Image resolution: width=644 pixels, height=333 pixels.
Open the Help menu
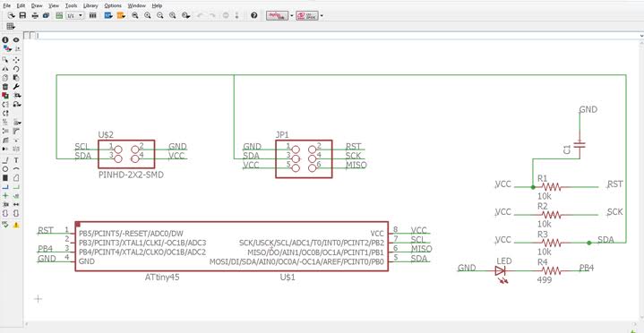[157, 5]
